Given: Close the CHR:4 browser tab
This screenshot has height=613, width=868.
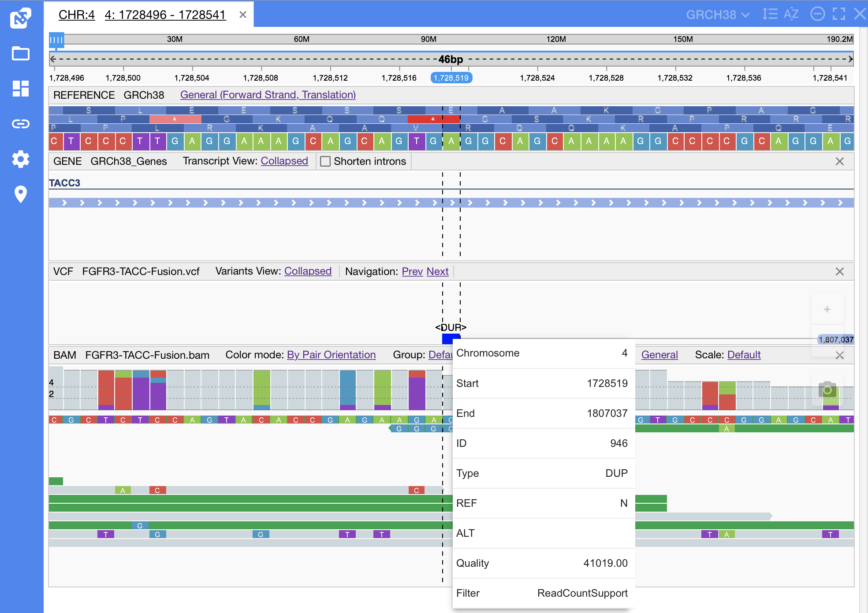Looking at the screenshot, I should click(242, 15).
